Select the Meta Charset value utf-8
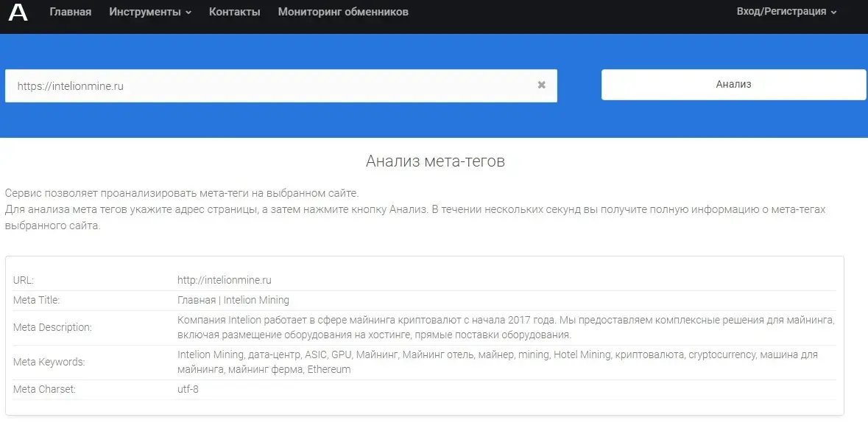This screenshot has width=868, height=423. pyautogui.click(x=188, y=389)
